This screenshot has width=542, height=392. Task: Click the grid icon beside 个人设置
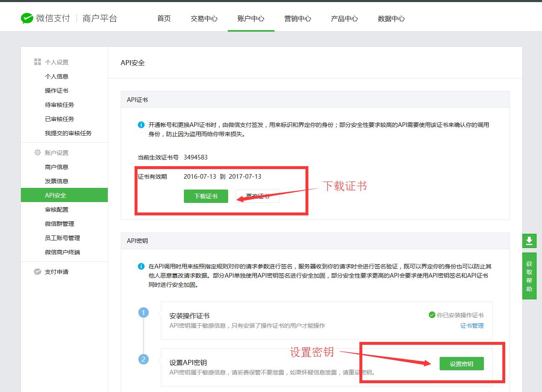click(37, 61)
